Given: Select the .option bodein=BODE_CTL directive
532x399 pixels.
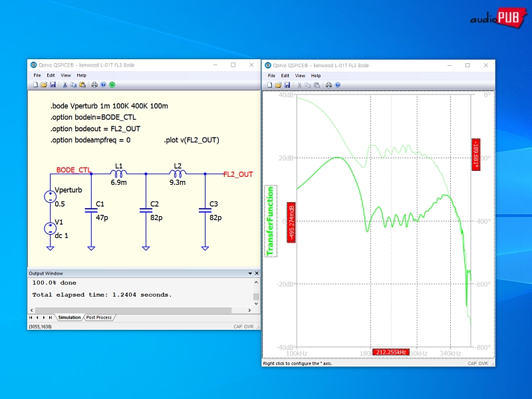Looking at the screenshot, I should tap(93, 118).
